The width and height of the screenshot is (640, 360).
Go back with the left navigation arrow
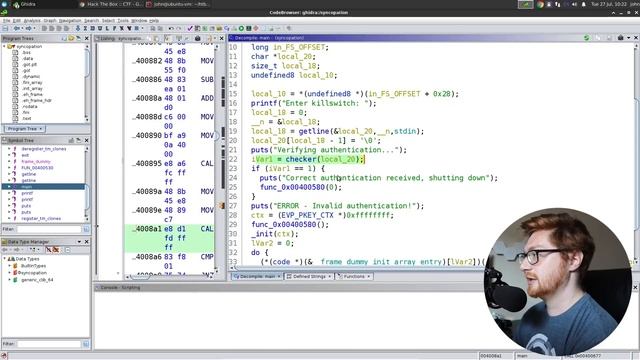pos(16,29)
